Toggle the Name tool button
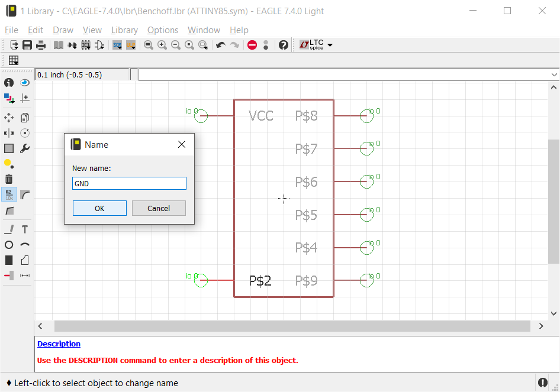Screen dimensions: 560x392 [x=9, y=195]
